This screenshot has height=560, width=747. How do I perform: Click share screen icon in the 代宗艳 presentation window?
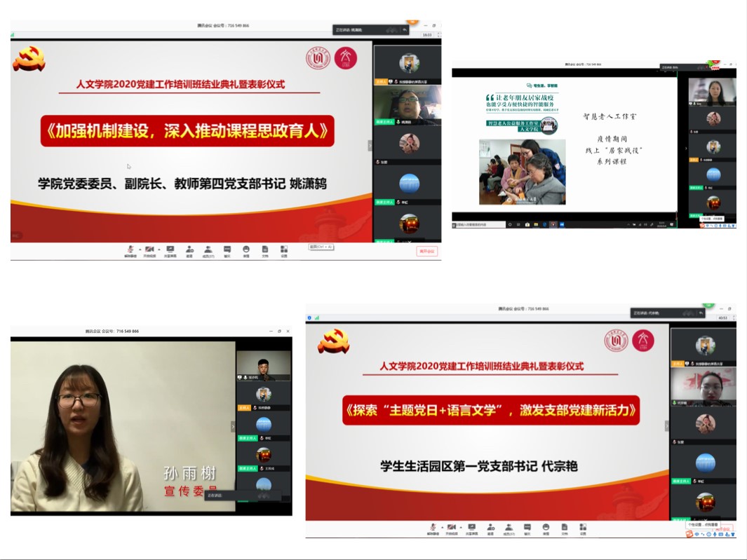click(x=471, y=528)
